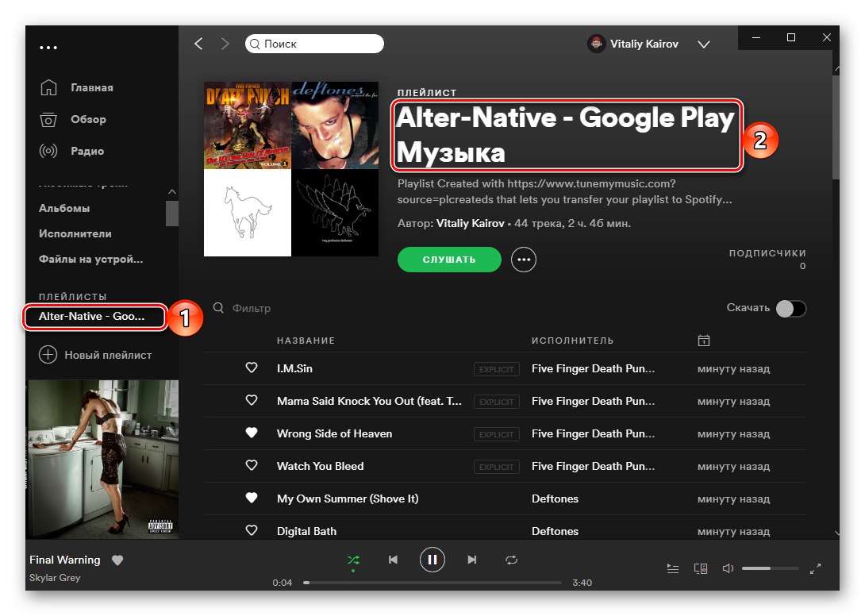This screenshot has height=616, width=865.
Task: Open the now playing artist Skylar Grey
Action: (x=55, y=577)
